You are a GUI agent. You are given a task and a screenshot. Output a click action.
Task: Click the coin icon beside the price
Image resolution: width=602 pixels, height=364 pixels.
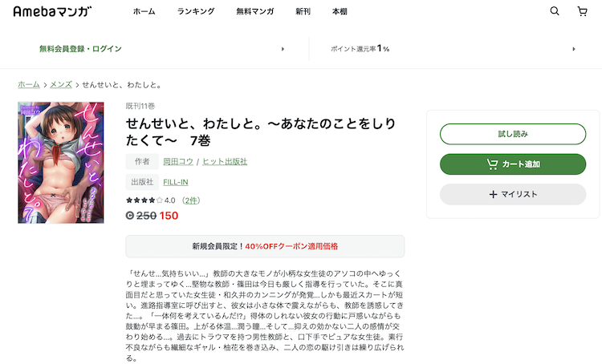point(130,216)
